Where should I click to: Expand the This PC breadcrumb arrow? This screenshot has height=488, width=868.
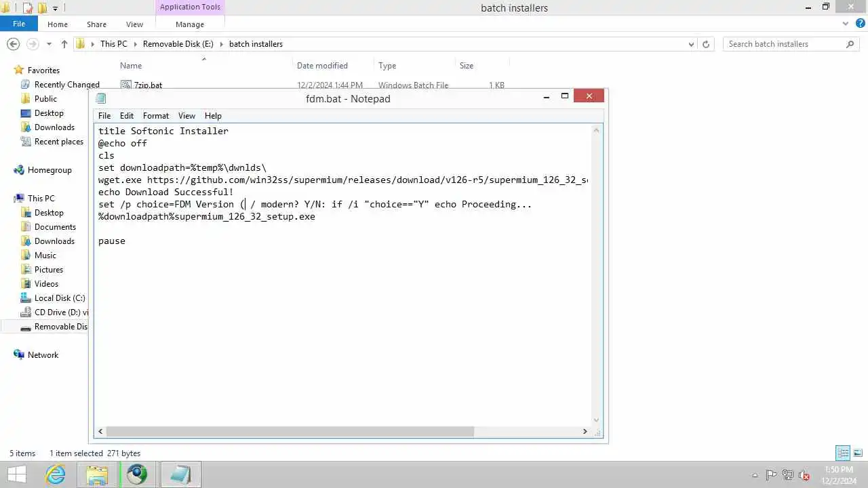[135, 44]
